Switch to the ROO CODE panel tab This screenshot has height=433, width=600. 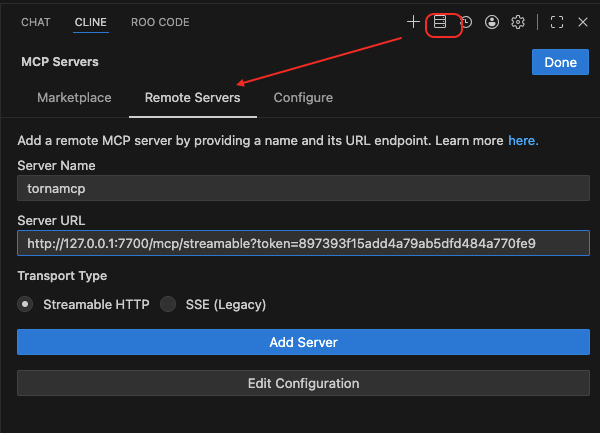pos(160,22)
